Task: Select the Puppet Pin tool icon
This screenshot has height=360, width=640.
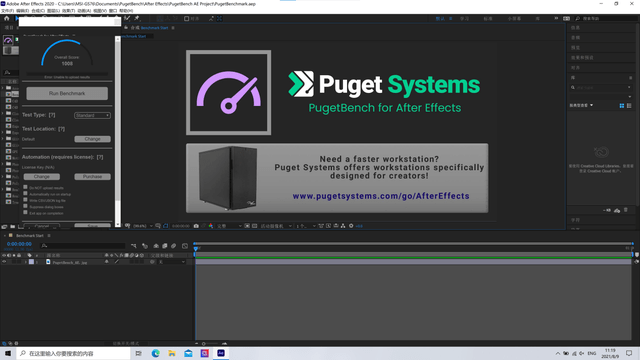Action: 137,18
